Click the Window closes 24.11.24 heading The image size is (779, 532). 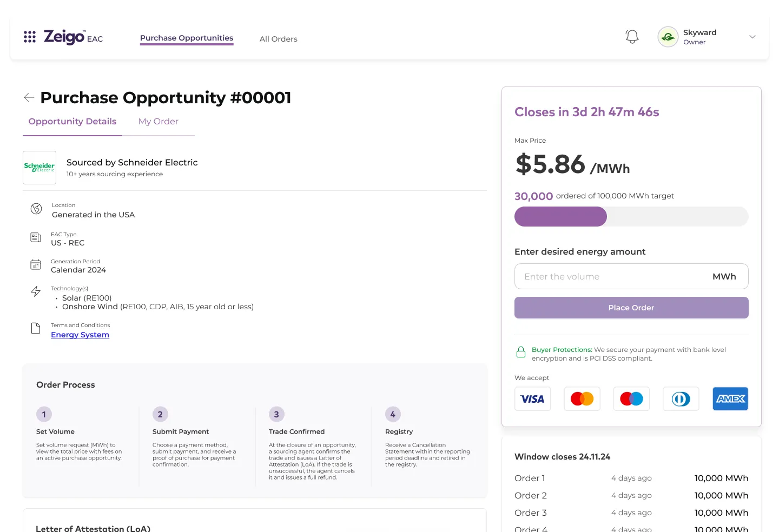562,457
